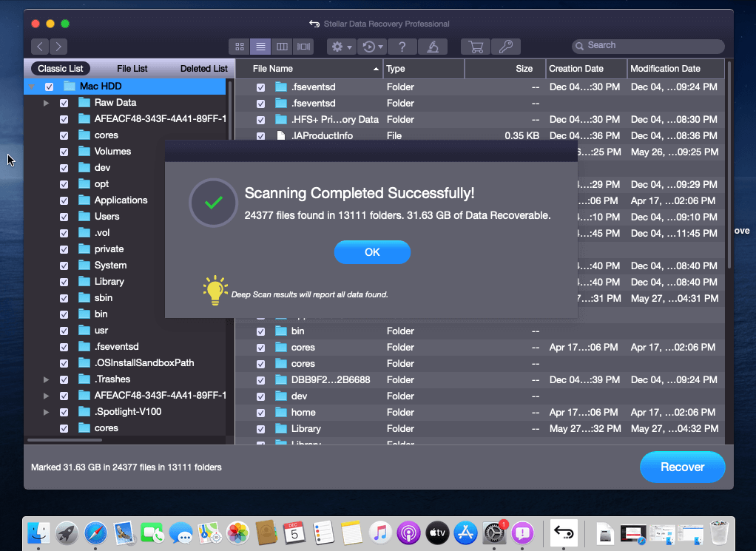Screen dimensions: 756x551
Task: Open help question mark
Action: pos(402,47)
